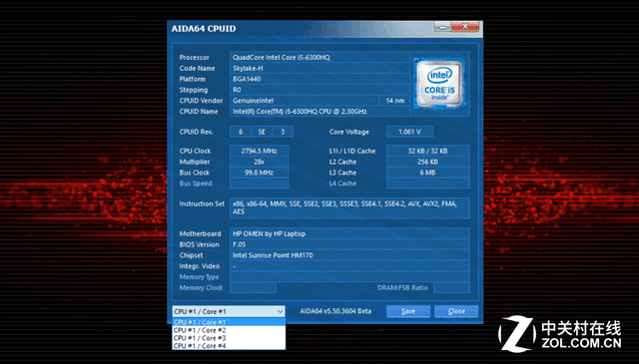Select CPU #1 / Core #2 option
The height and width of the screenshot is (364, 639).
[x=229, y=330]
